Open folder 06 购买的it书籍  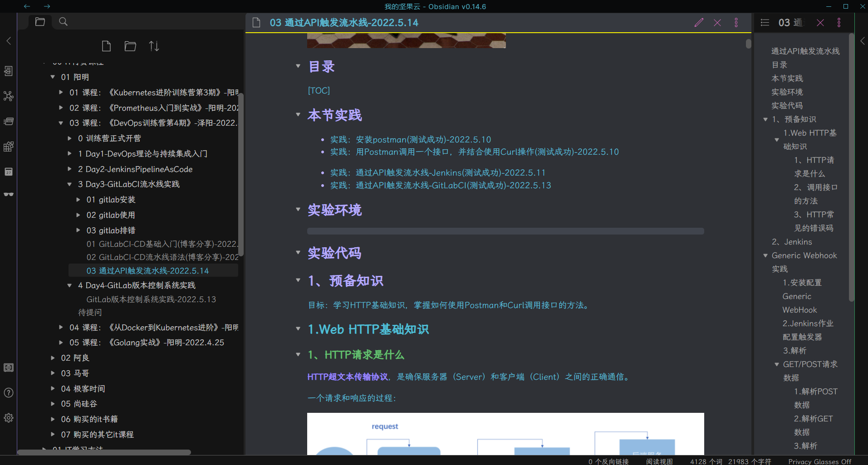[89, 419]
